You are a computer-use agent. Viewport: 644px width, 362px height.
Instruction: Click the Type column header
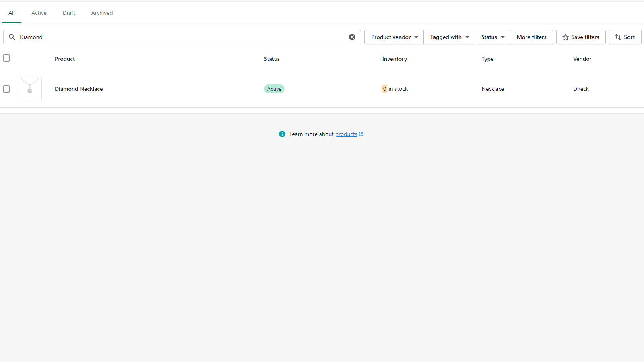tap(487, 59)
